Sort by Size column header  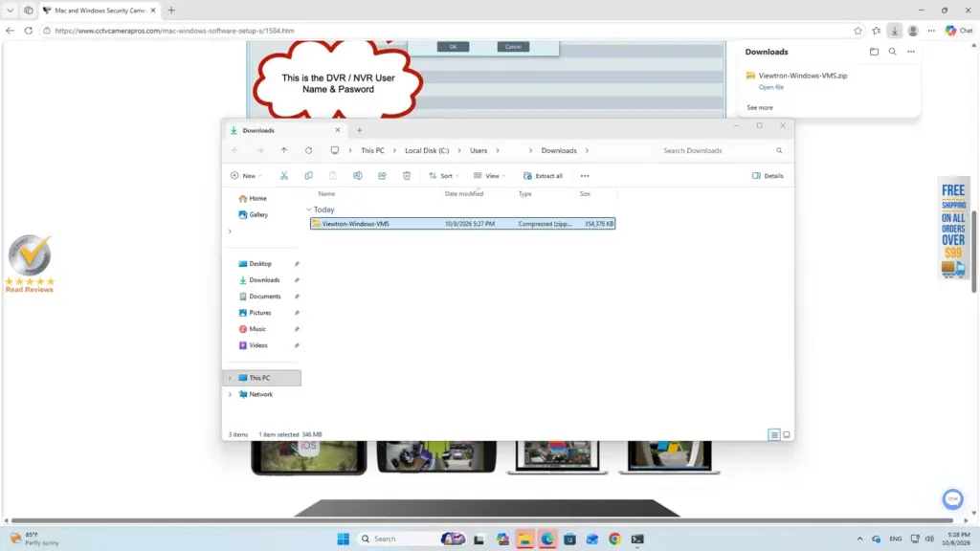click(x=585, y=193)
